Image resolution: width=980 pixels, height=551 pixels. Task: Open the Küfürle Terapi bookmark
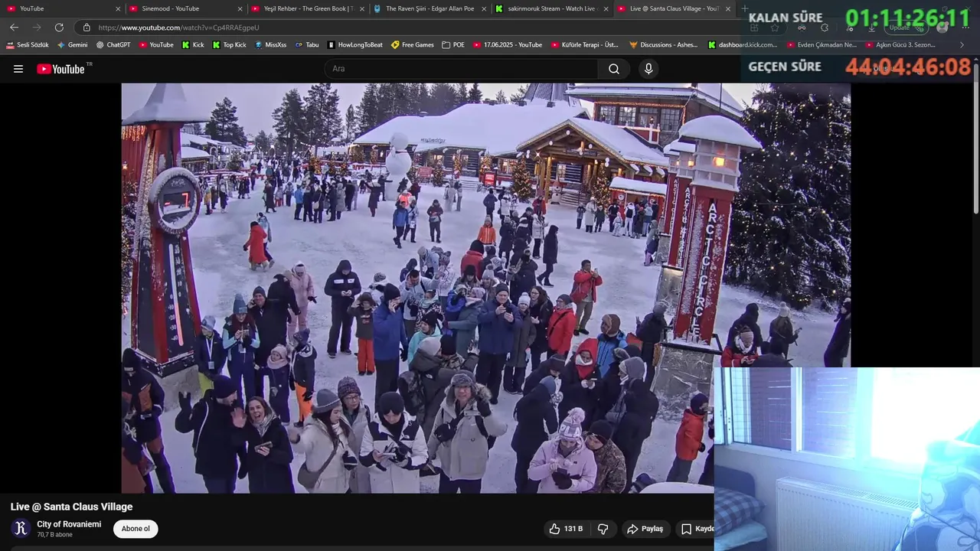pos(584,45)
